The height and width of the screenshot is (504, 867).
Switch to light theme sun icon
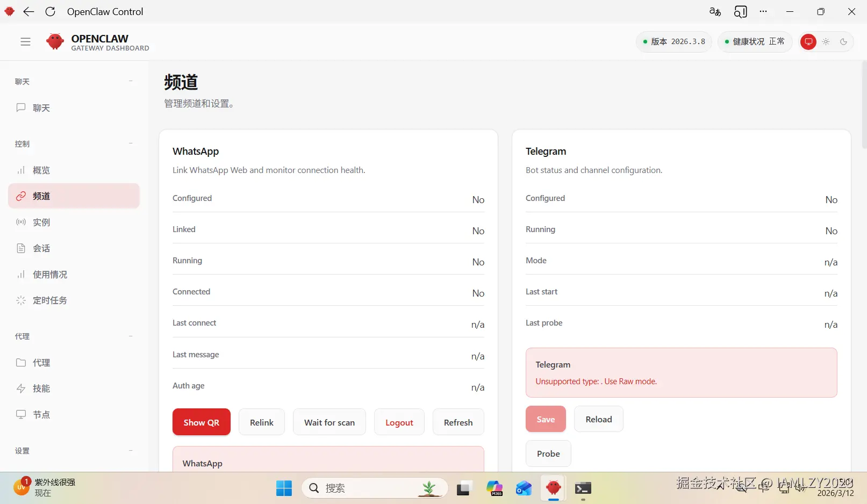(x=826, y=42)
